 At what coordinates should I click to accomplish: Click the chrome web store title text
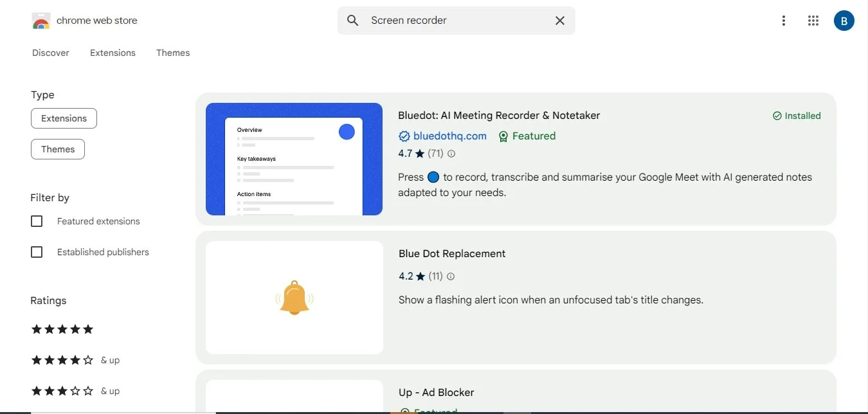point(97,21)
